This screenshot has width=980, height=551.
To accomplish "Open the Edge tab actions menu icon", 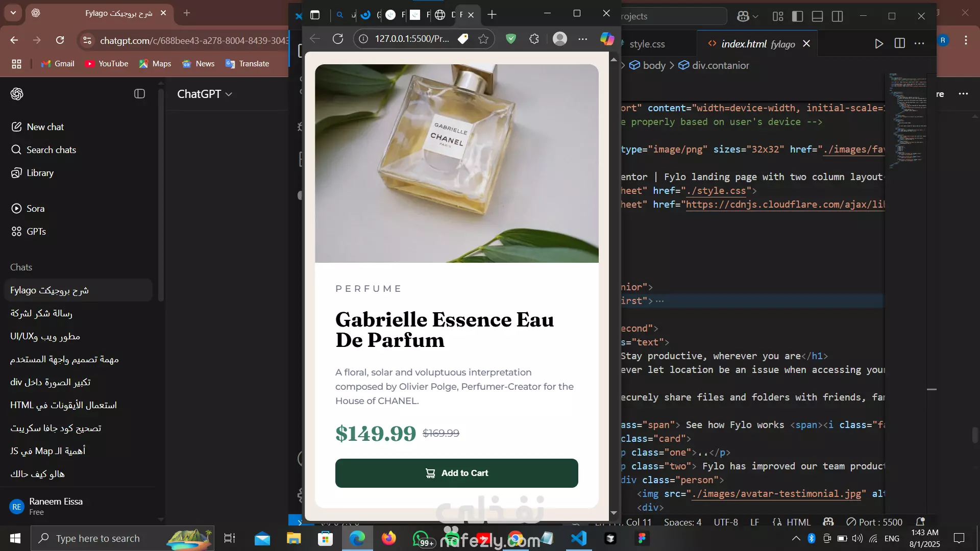I will pos(315,15).
